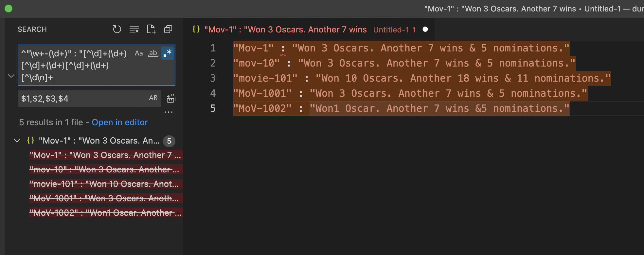Click in the replace input field
Viewport: 644px width, 255px height.
tap(82, 98)
